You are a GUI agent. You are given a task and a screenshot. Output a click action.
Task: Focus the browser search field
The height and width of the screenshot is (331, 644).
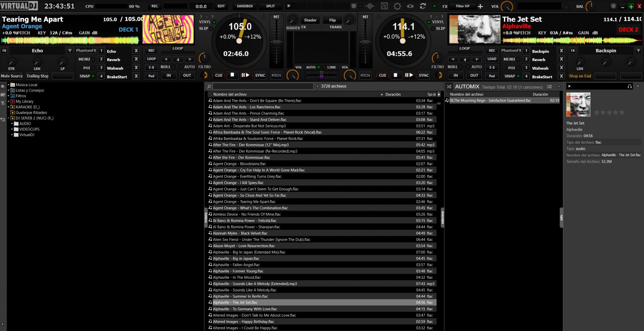(x=263, y=86)
